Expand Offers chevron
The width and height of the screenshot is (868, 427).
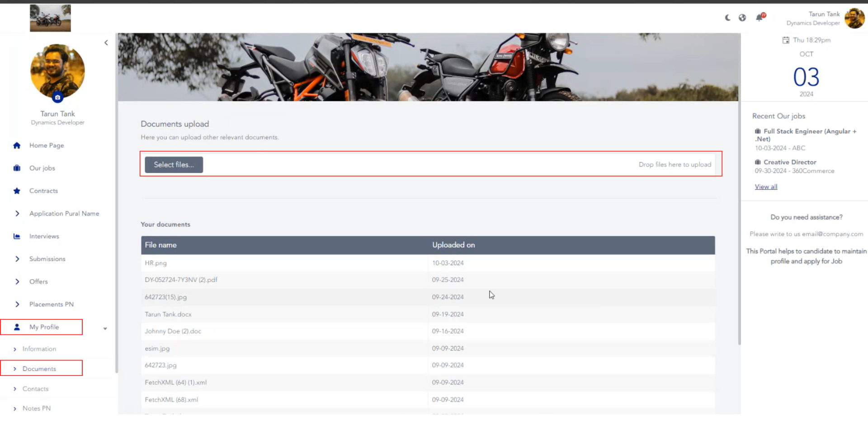(x=17, y=282)
